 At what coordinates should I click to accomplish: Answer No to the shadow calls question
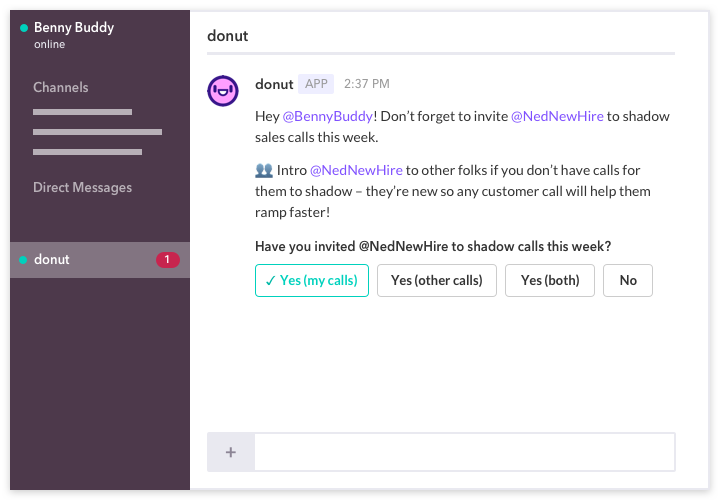pyautogui.click(x=628, y=281)
